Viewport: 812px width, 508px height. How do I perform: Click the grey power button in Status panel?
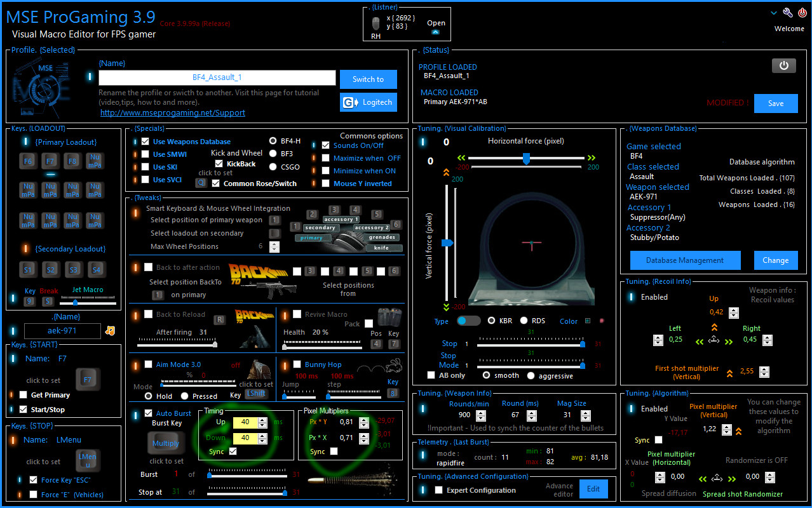click(783, 65)
